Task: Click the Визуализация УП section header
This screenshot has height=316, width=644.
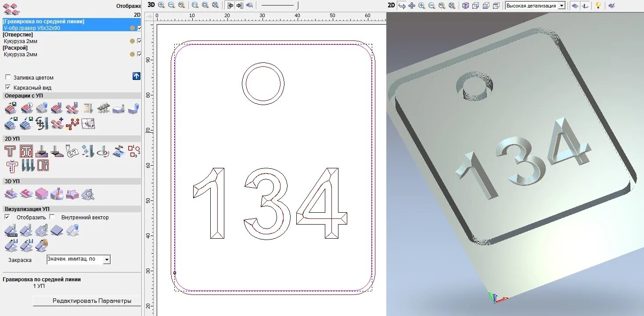Action: point(72,209)
